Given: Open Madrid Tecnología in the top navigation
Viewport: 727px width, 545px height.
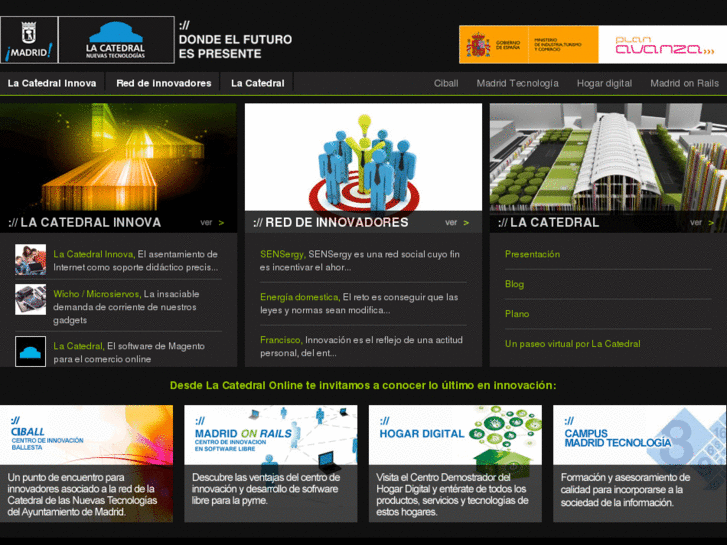Looking at the screenshot, I should [517, 83].
